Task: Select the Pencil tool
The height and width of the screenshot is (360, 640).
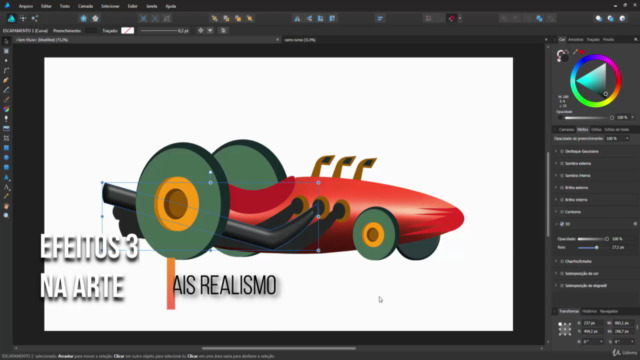Action: click(x=6, y=90)
